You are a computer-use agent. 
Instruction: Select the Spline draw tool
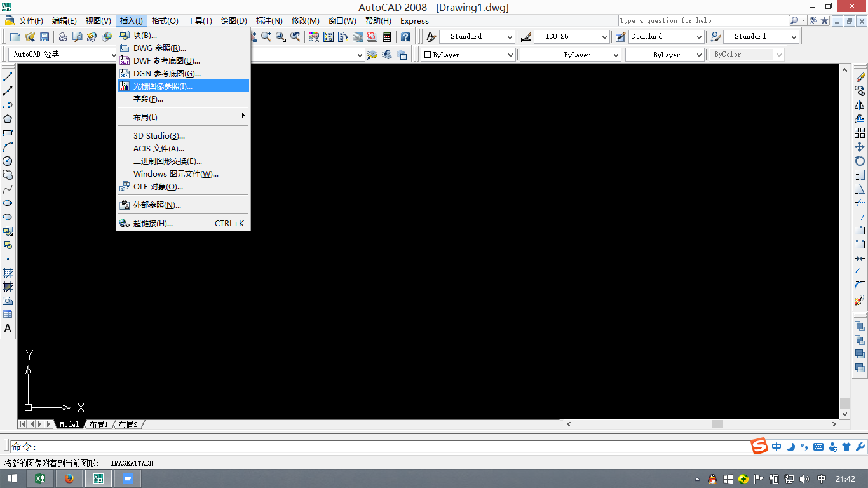point(8,189)
